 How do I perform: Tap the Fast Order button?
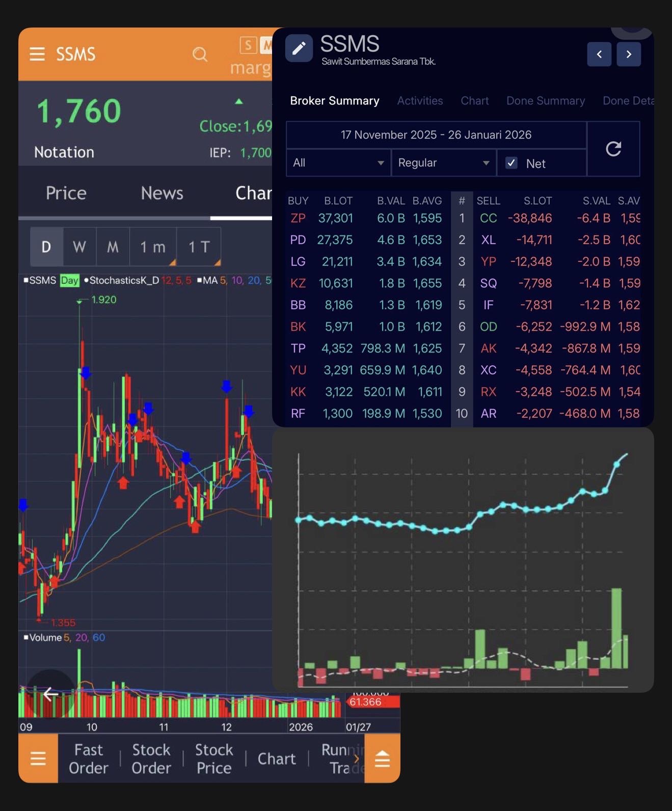(89, 759)
